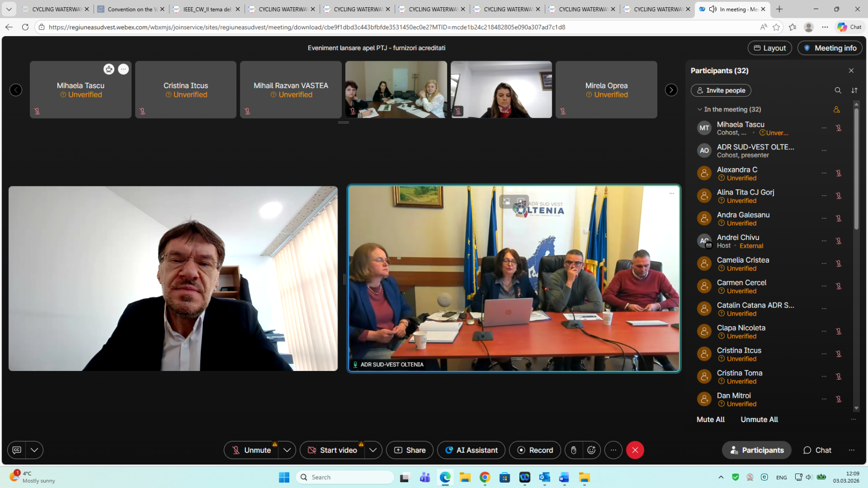Screen dimensions: 868x488
Task: Open video options dropdown next to Start video
Action: [373, 450]
